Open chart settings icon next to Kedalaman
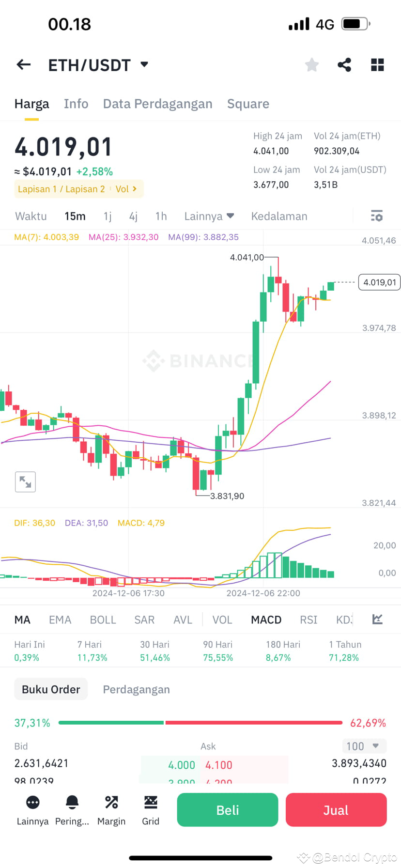The width and height of the screenshot is (401, 868). point(376,216)
